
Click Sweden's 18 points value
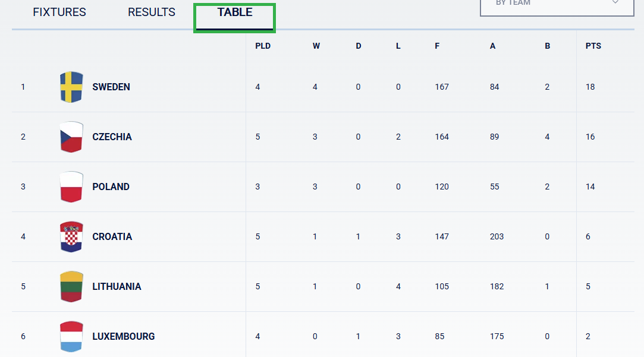pos(590,87)
